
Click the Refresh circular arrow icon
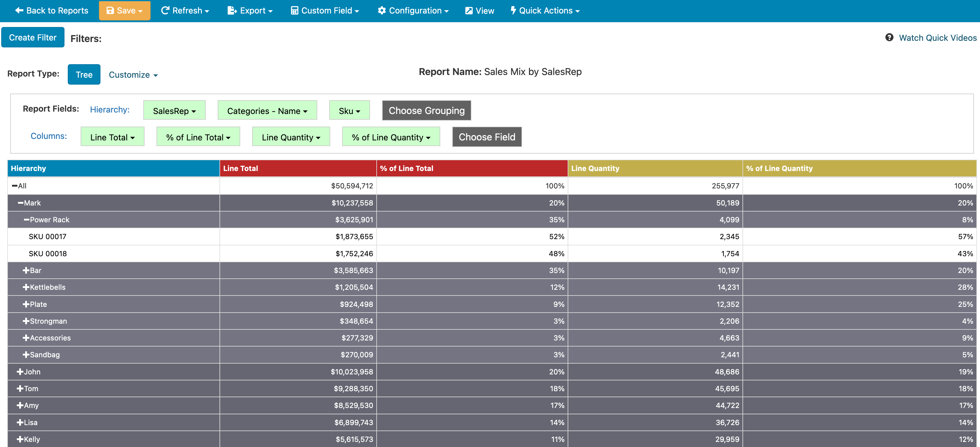pyautogui.click(x=165, y=11)
